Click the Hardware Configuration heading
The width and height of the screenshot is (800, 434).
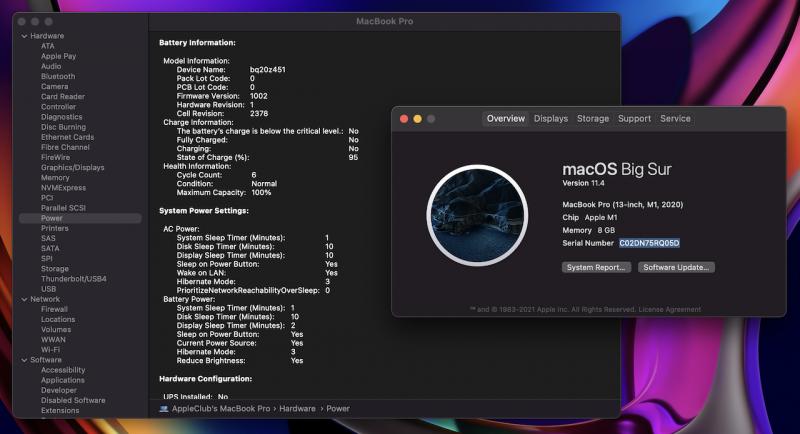click(x=205, y=379)
